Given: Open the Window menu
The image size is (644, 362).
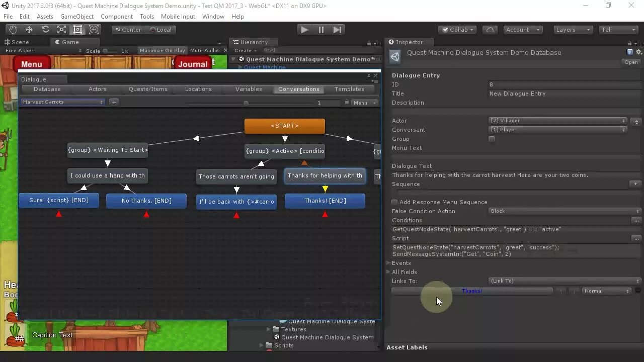Looking at the screenshot, I should click(213, 17).
